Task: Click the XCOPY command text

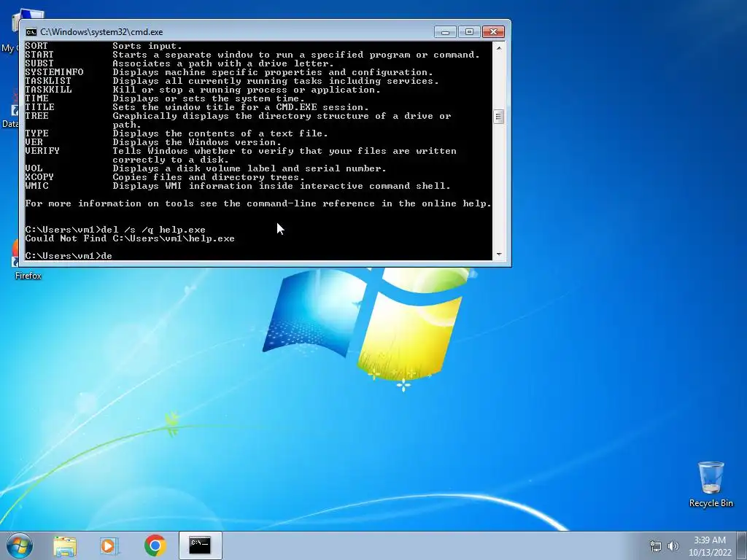Action: pyautogui.click(x=39, y=177)
